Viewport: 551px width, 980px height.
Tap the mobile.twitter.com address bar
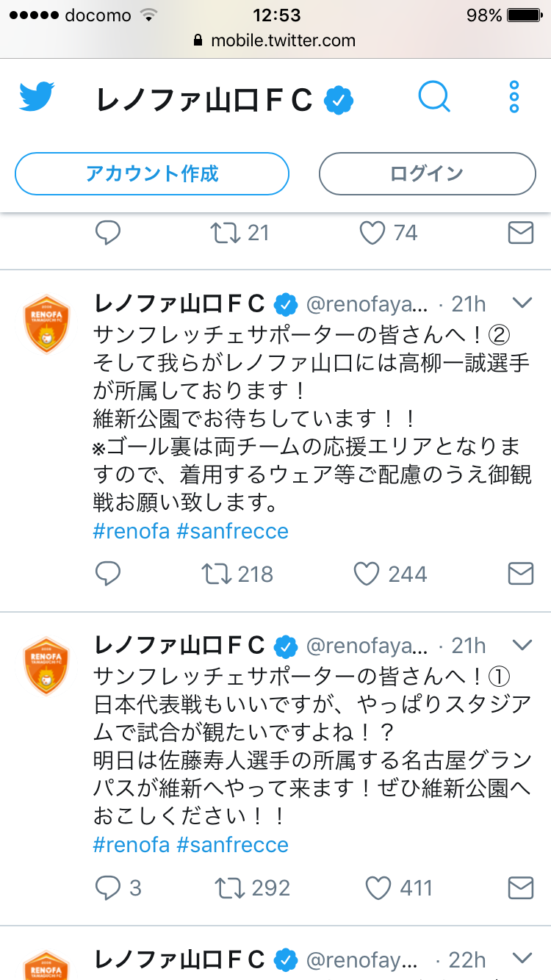[x=275, y=40]
